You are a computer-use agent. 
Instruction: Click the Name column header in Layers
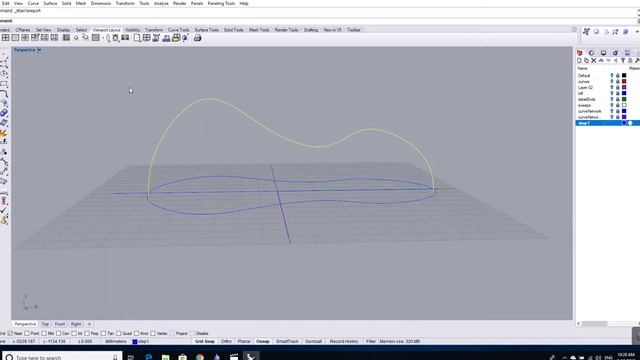(x=582, y=68)
